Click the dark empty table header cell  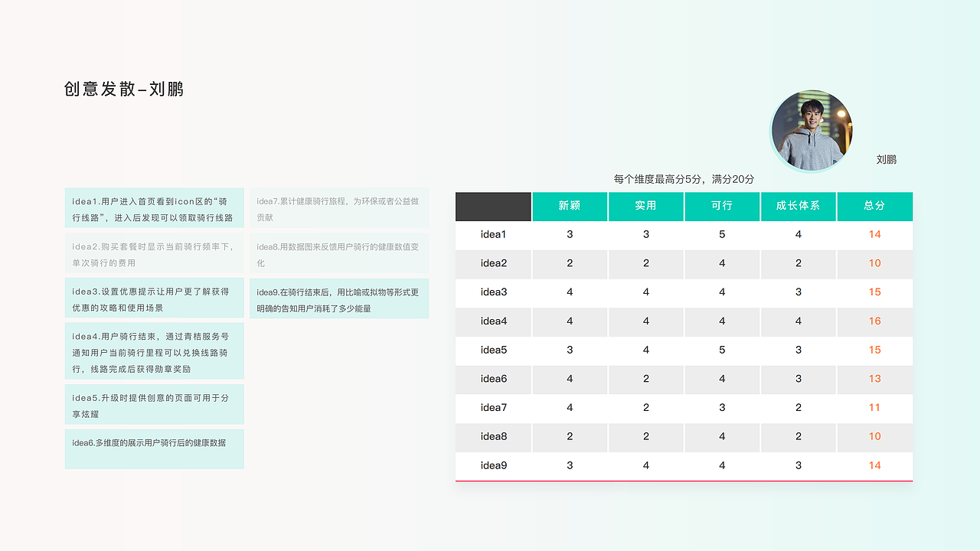point(493,207)
